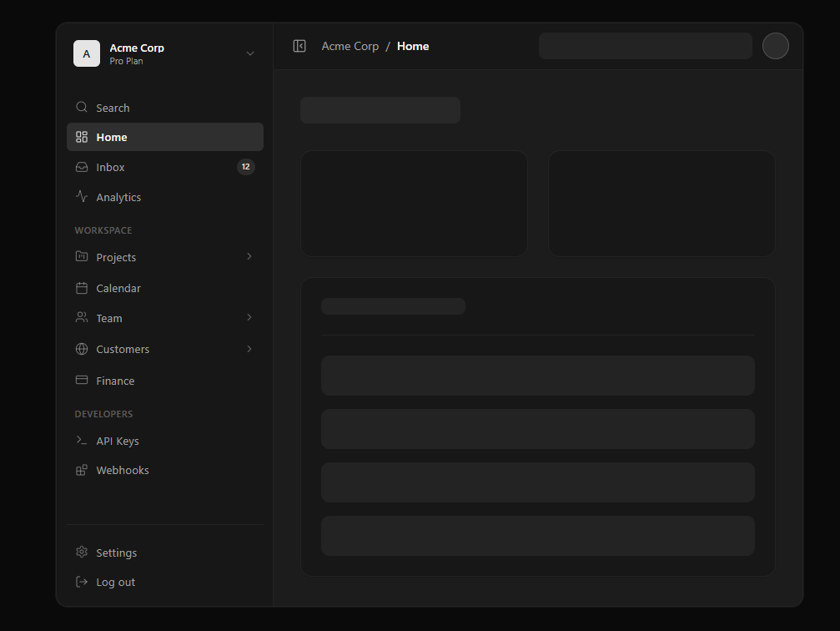Click the Inbox badge showing 12
840x631 pixels.
[x=246, y=167]
